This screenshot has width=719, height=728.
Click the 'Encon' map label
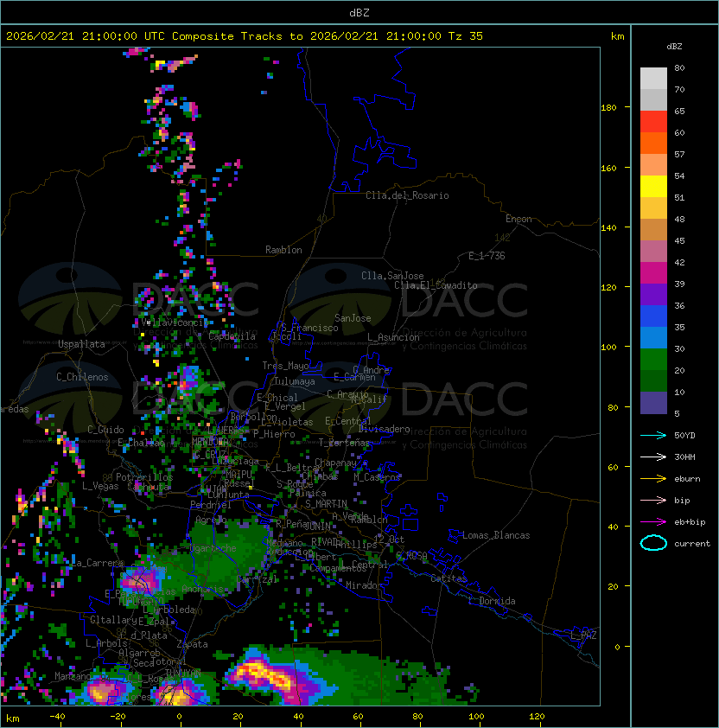click(519, 219)
